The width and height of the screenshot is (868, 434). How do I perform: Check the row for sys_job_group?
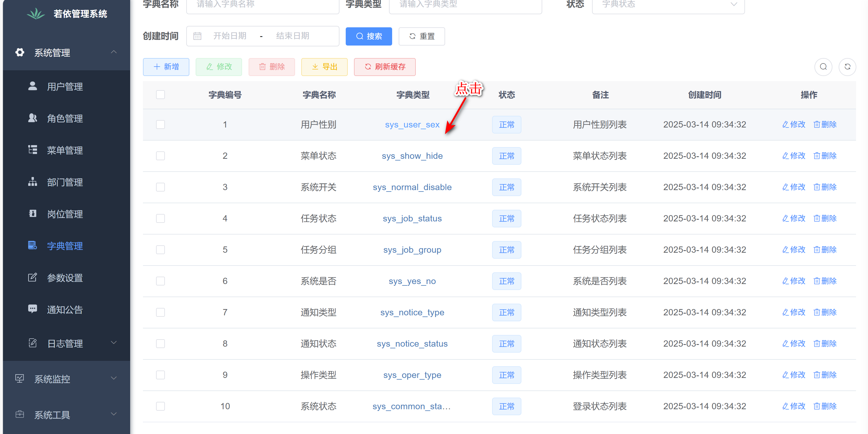tap(160, 250)
